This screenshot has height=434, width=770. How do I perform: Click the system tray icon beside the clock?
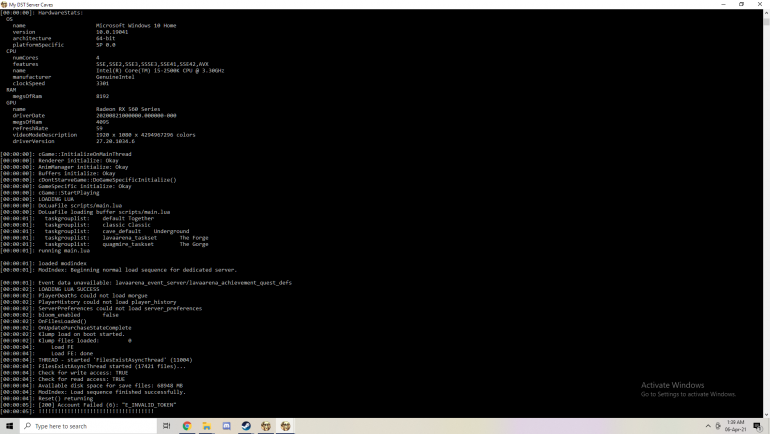pyautogui.click(x=718, y=426)
